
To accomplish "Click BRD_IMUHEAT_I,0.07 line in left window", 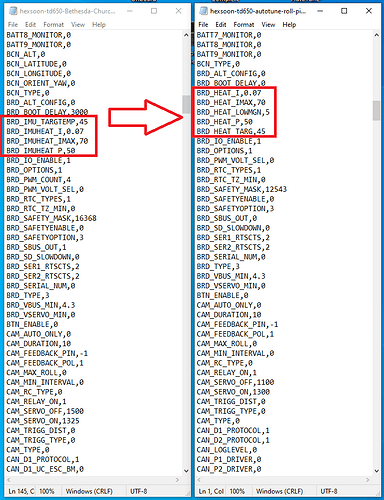I will [45, 131].
